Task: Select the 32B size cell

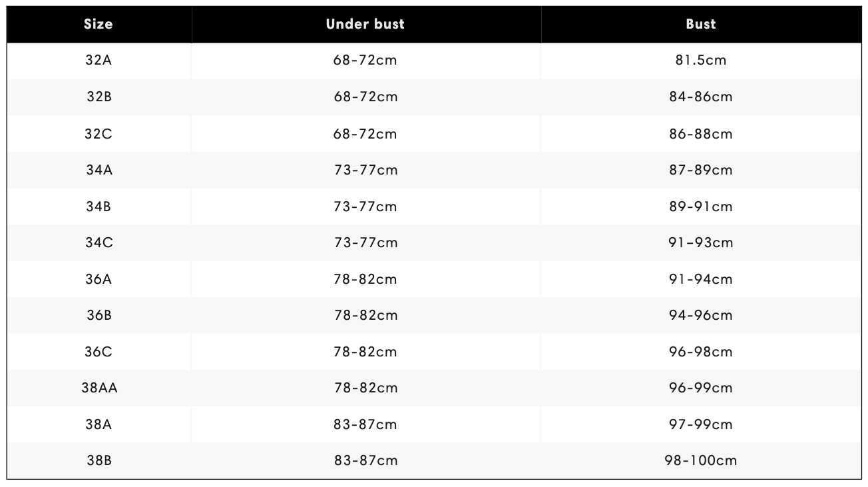Action: pos(99,97)
